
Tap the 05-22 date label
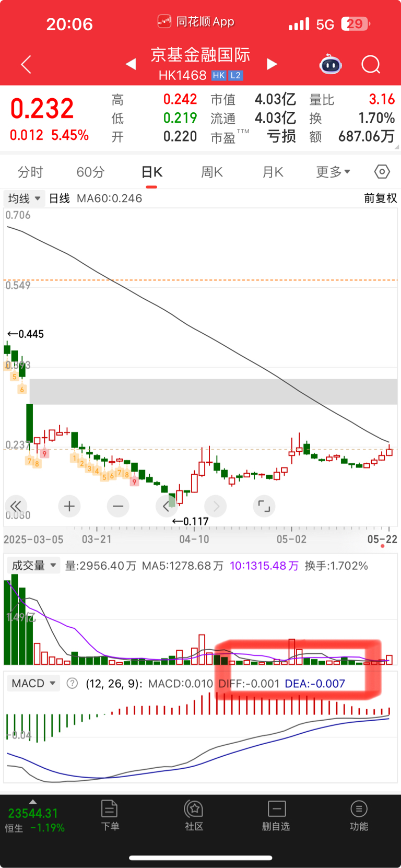382,539
